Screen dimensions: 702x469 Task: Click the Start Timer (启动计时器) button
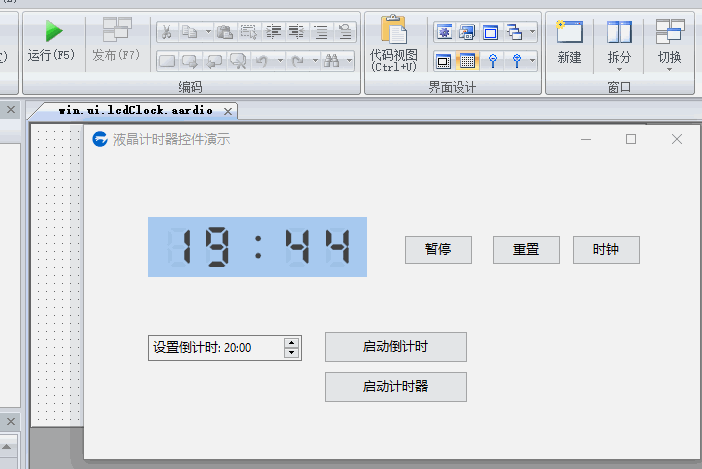(395, 386)
